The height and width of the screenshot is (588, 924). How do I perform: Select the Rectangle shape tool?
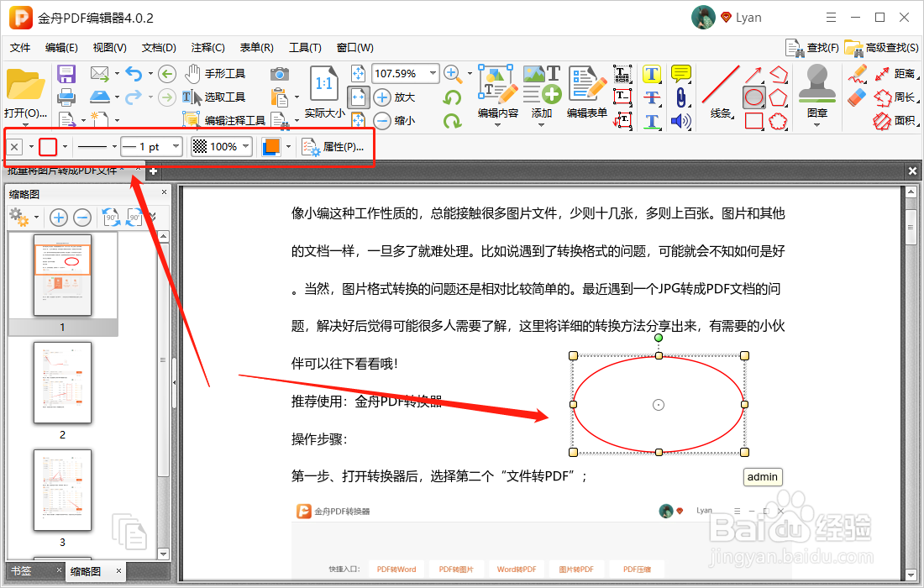pyautogui.click(x=754, y=121)
